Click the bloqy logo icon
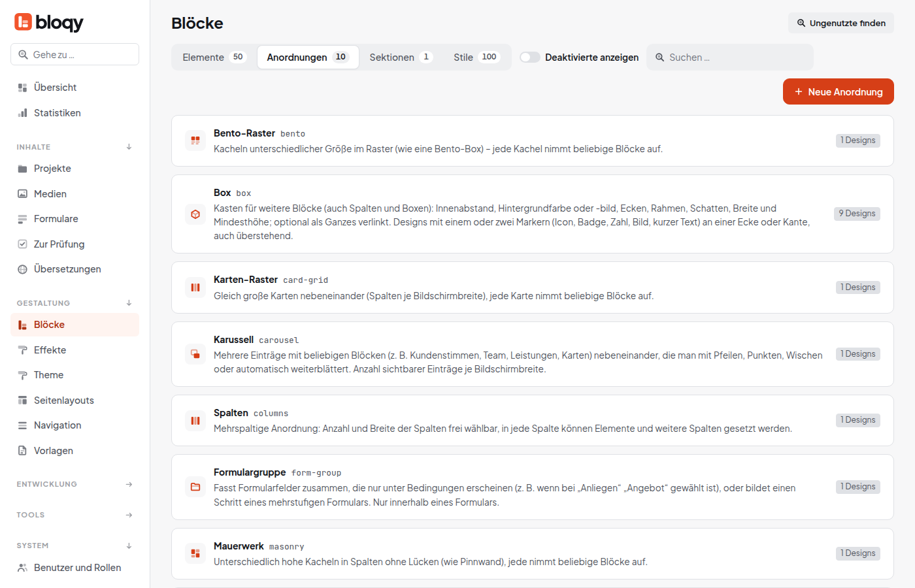915x588 pixels. click(23, 22)
